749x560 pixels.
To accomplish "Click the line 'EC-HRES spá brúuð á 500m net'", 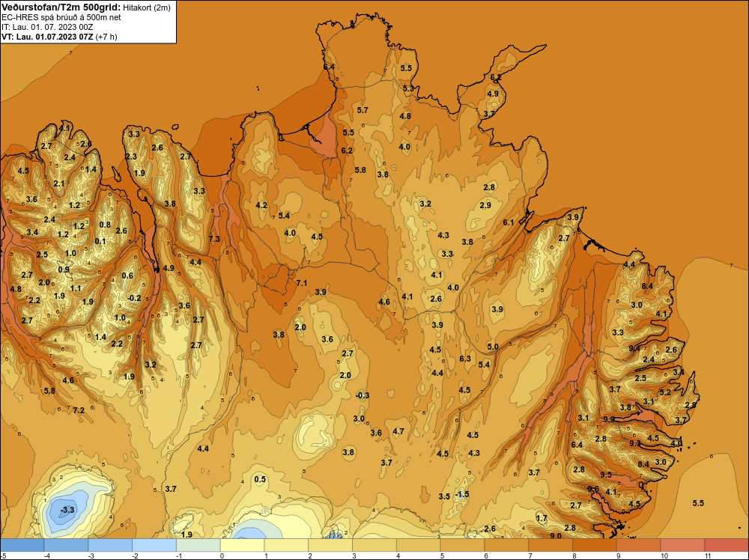I will tap(61, 17).
